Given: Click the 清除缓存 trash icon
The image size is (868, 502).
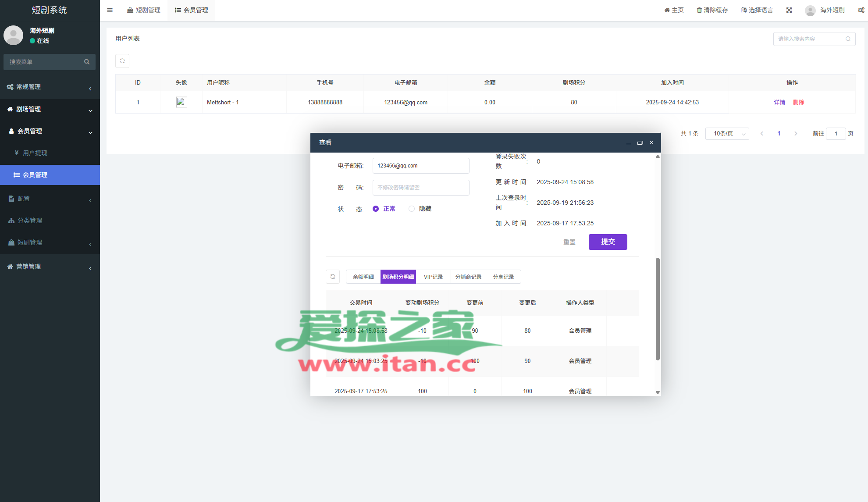Looking at the screenshot, I should point(699,10).
